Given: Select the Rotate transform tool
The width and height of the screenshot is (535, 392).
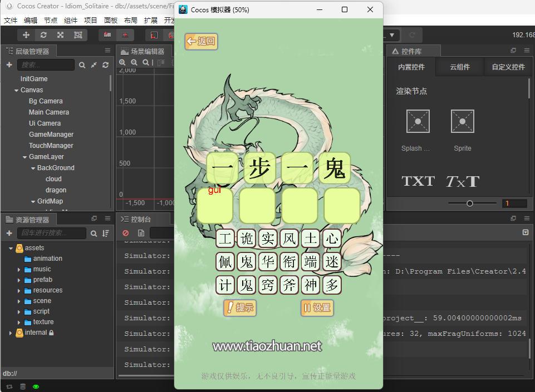Looking at the screenshot, I should click(43, 35).
